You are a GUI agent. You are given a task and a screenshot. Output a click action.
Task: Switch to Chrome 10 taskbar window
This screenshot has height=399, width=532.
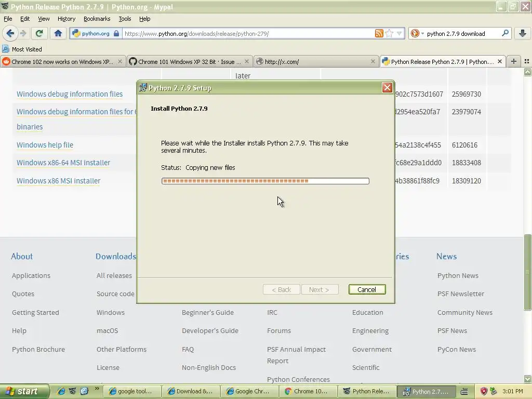(x=308, y=391)
